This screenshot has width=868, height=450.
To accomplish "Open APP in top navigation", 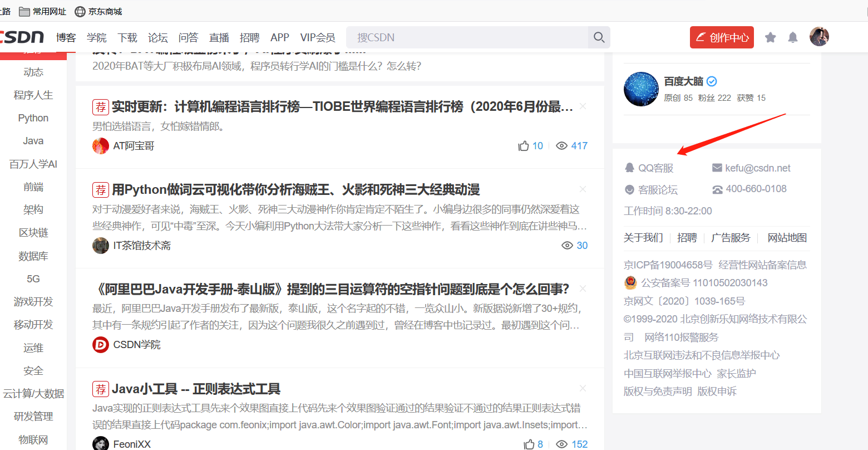I will [x=280, y=37].
